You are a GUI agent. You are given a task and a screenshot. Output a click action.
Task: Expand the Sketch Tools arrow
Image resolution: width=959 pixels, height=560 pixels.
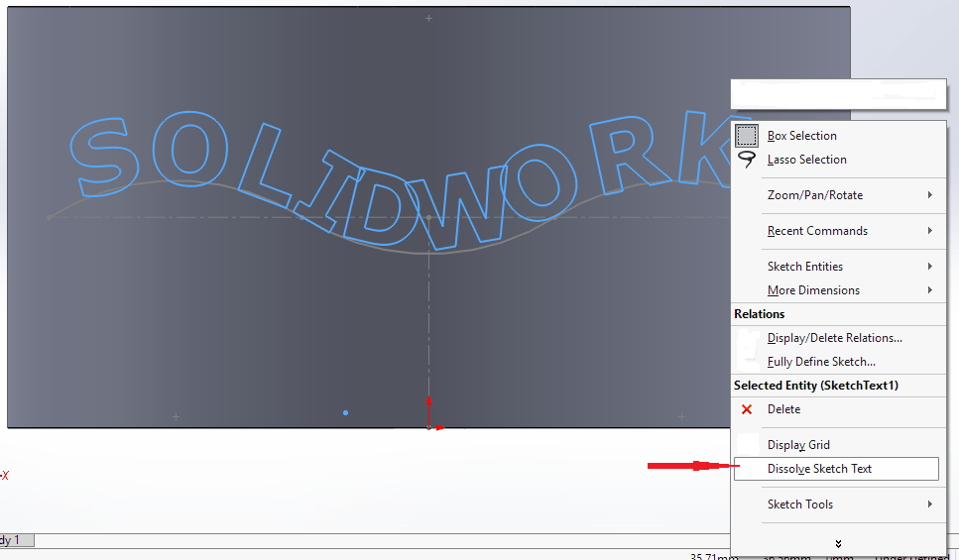(929, 504)
